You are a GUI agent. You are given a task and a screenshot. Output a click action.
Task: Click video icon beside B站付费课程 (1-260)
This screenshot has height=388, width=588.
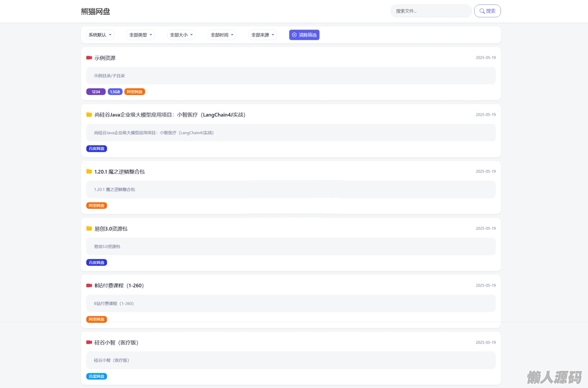point(89,285)
